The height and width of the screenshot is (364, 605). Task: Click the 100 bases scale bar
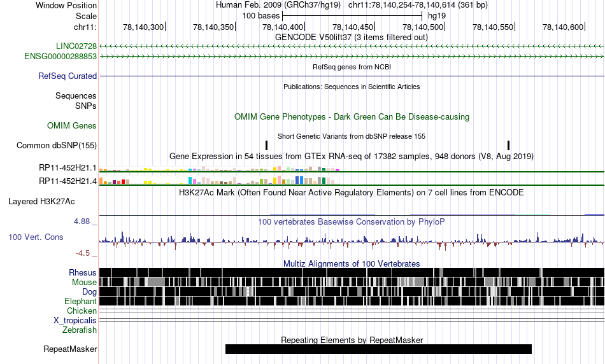point(352,16)
